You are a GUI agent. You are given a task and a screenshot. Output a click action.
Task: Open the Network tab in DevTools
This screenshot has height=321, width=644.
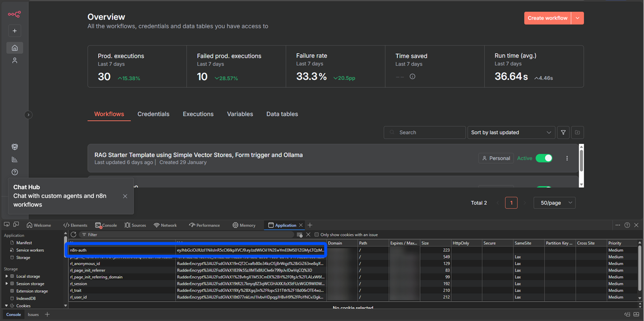165,225
